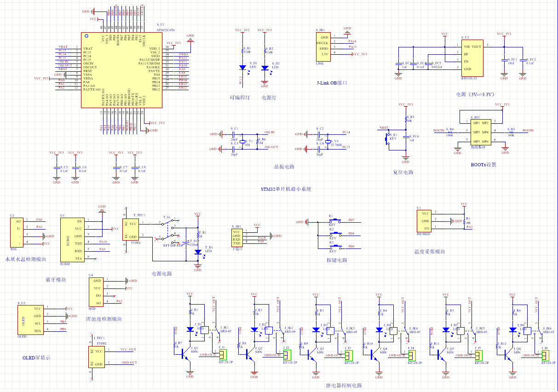558x392 pixels.
Task: Click the S_D1 programmable LED symbol
Action: [x=243, y=68]
